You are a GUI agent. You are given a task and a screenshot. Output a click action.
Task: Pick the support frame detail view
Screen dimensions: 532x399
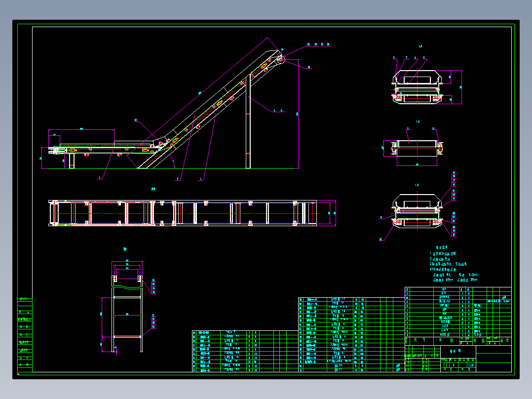click(x=128, y=306)
